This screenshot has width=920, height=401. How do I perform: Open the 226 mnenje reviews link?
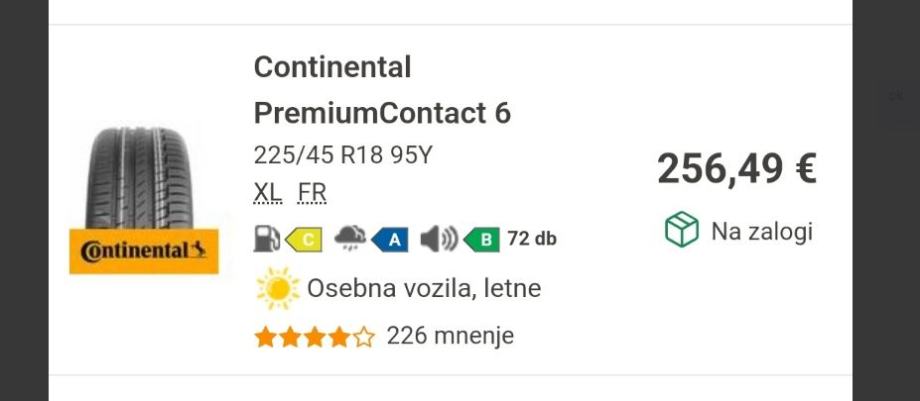(450, 336)
